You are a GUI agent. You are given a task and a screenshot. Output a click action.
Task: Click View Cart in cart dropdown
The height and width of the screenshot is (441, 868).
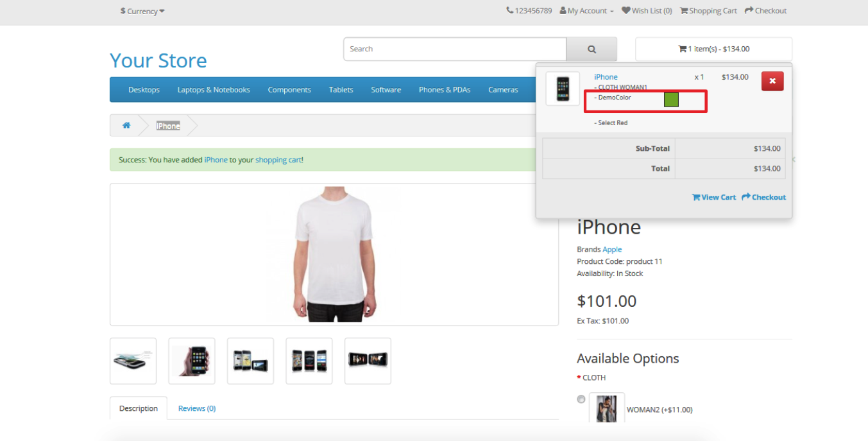pyautogui.click(x=713, y=197)
